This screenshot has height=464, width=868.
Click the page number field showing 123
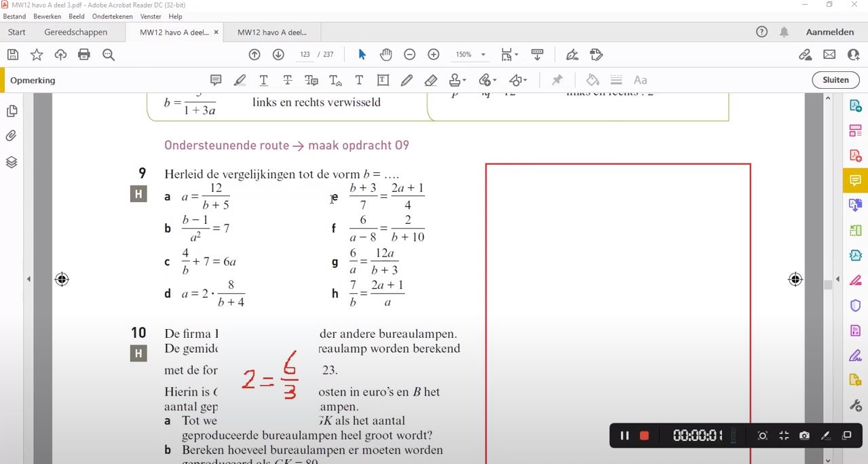[305, 55]
